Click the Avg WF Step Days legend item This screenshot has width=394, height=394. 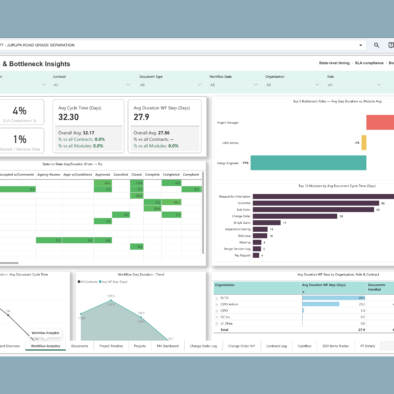(x=113, y=282)
